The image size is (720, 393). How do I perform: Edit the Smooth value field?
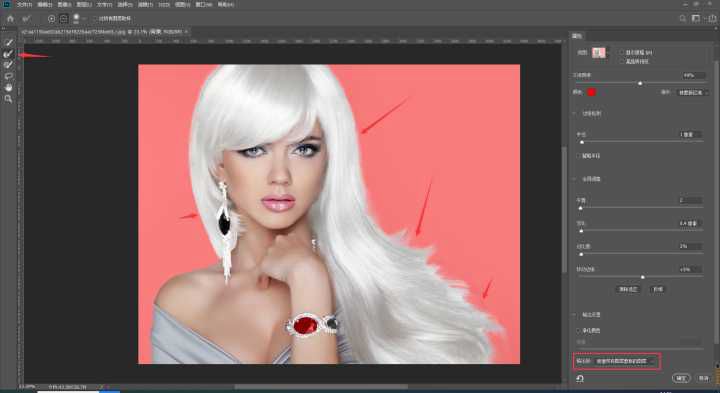click(691, 200)
